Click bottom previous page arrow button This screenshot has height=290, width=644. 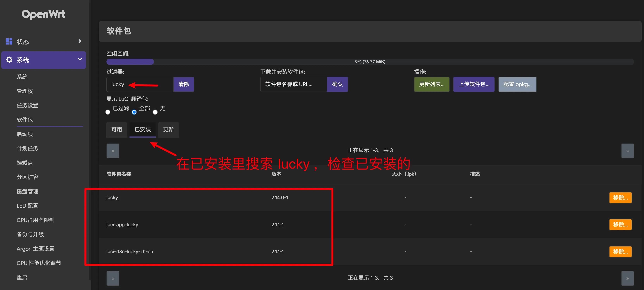[113, 278]
